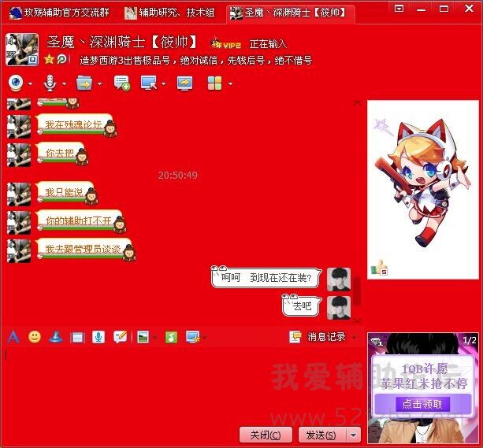Screen dimensions: 483x448
Task: Expand the webcam video call dropdown arrow
Action: click(x=30, y=83)
